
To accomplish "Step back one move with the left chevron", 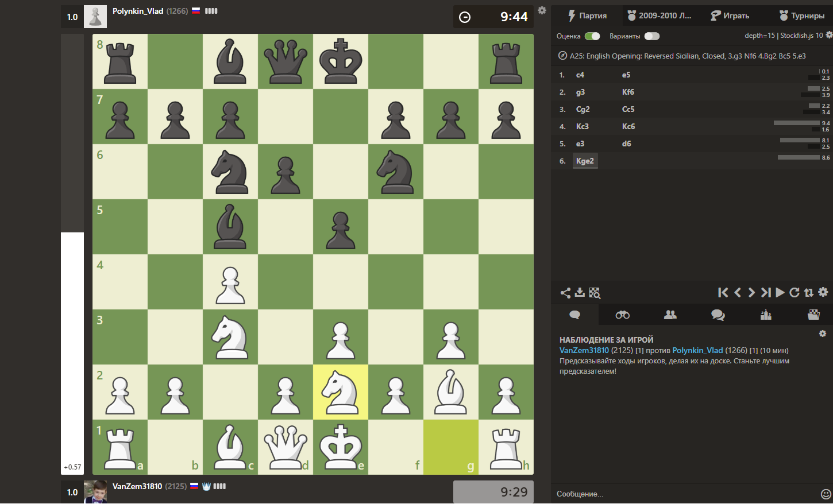I will [738, 293].
